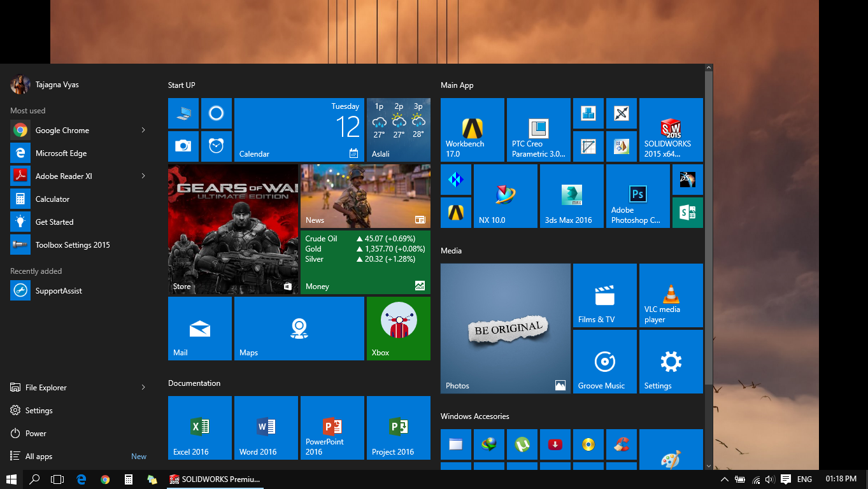Open Groove Music tile
The height and width of the screenshot is (489, 868).
pos(605,362)
